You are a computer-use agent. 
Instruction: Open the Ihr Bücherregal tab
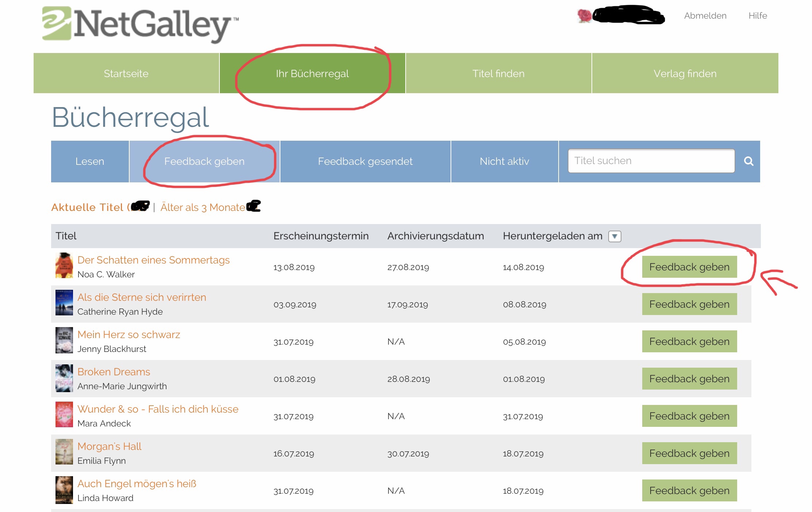313,73
